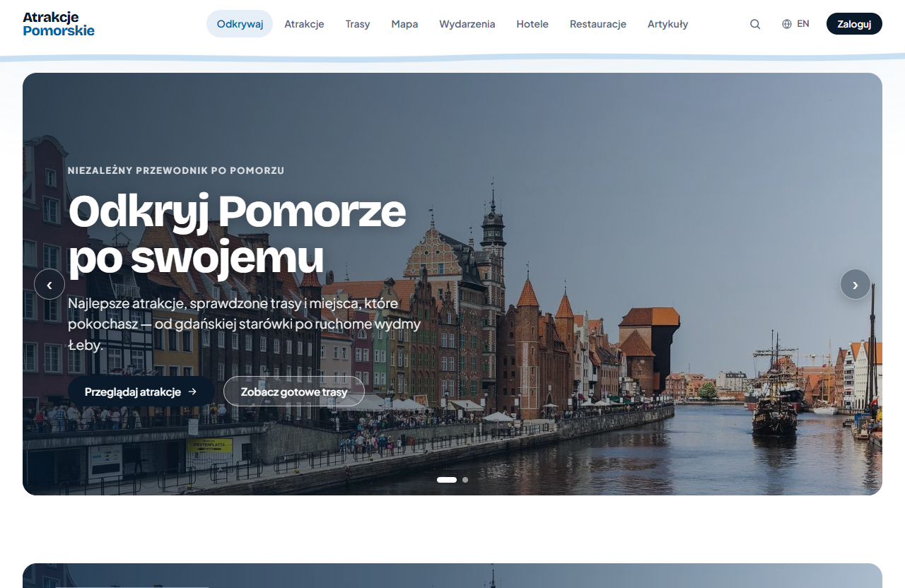Click Przeglądaj atrakcje button

pyautogui.click(x=141, y=392)
